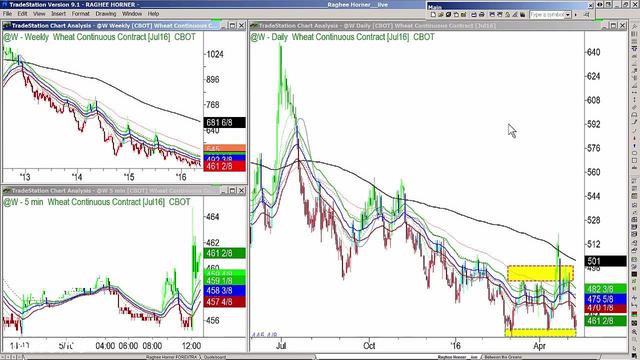Viewport: 640px width, 360px height.
Task: Click the second printer icon in Main toolbar
Action: pyautogui.click(x=482, y=14)
